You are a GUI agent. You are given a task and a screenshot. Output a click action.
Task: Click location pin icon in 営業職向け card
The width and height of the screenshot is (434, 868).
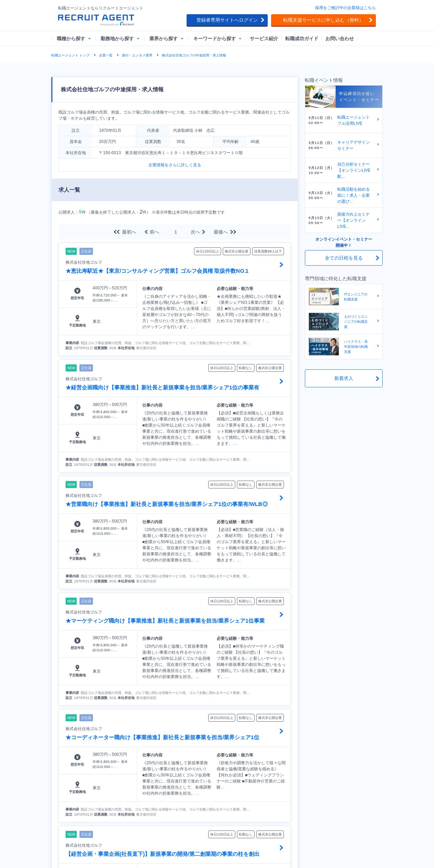[77, 551]
